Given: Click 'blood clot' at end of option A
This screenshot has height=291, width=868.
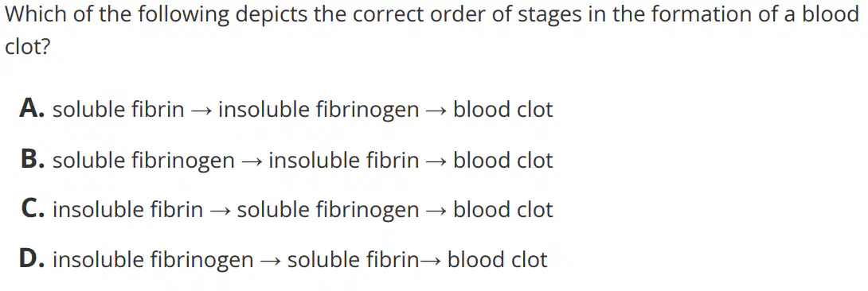Looking at the screenshot, I should tap(503, 110).
